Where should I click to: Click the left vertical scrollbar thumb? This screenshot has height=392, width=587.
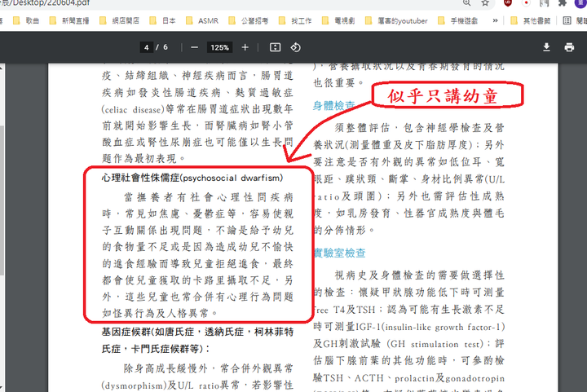pyautogui.click(x=2, y=200)
